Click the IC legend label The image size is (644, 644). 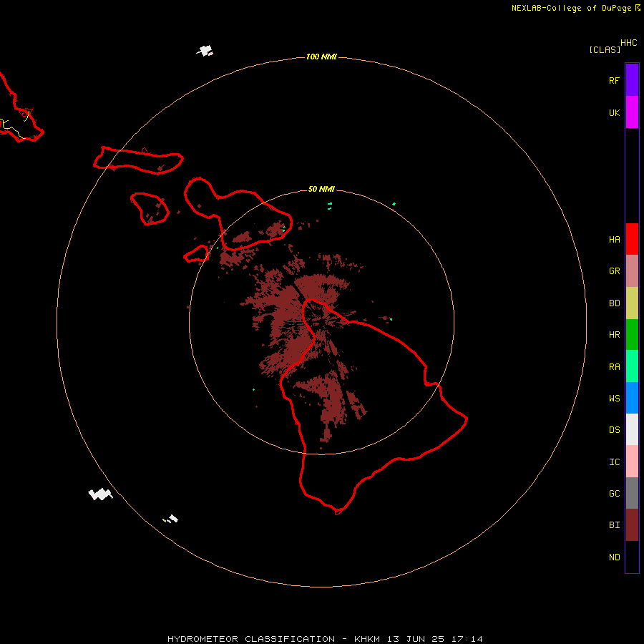point(614,462)
